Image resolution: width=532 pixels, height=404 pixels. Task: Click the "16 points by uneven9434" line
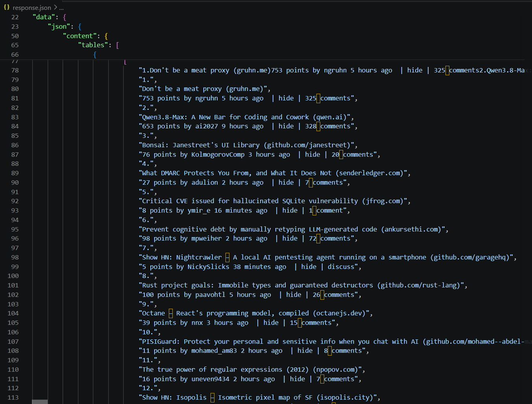250,379
